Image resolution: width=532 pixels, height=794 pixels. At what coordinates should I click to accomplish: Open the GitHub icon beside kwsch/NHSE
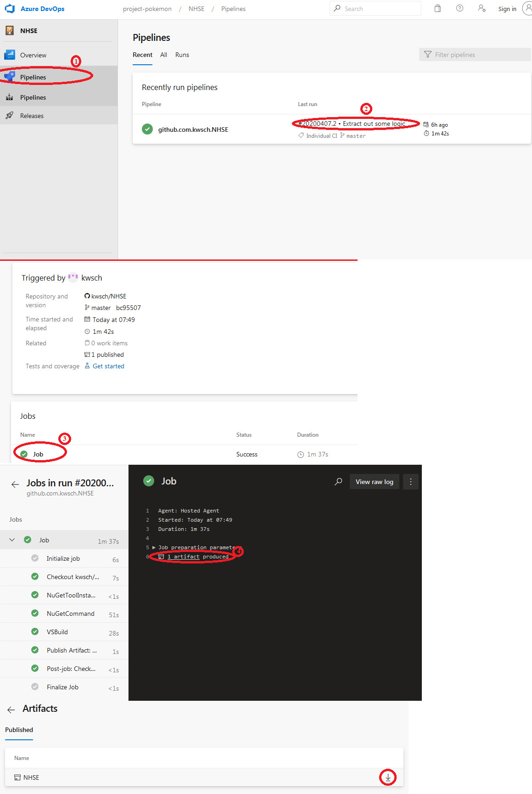pyautogui.click(x=87, y=296)
